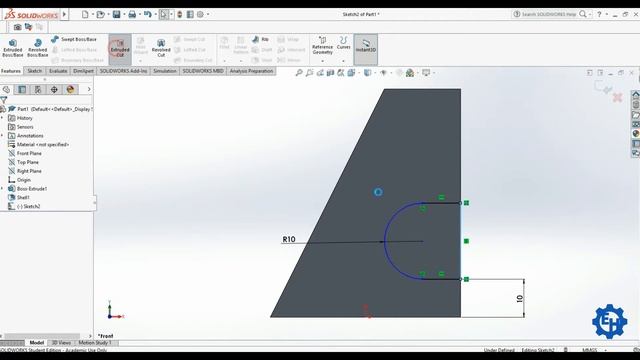Image resolution: width=640 pixels, height=360 pixels.
Task: Create a new document
Action: click(85, 14)
